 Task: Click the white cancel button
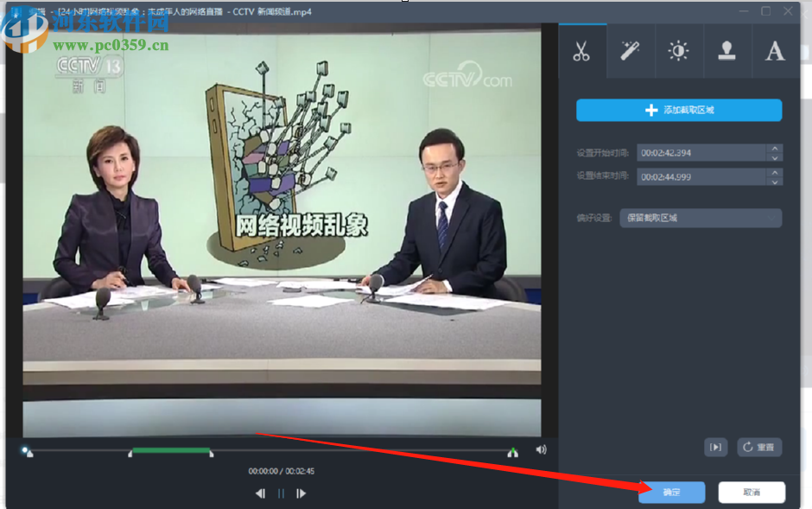(x=752, y=492)
